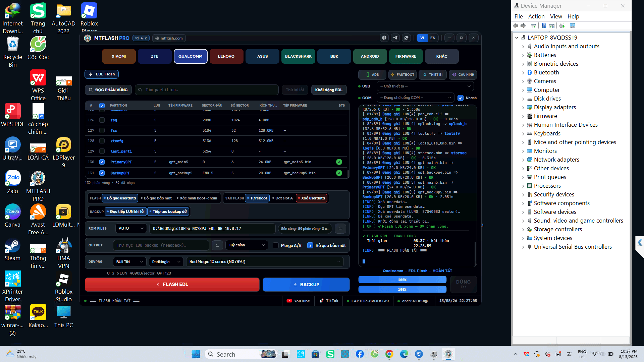Toggle the OUTPUT "Bỏ qua bảo mật" checkbox

tap(310, 245)
